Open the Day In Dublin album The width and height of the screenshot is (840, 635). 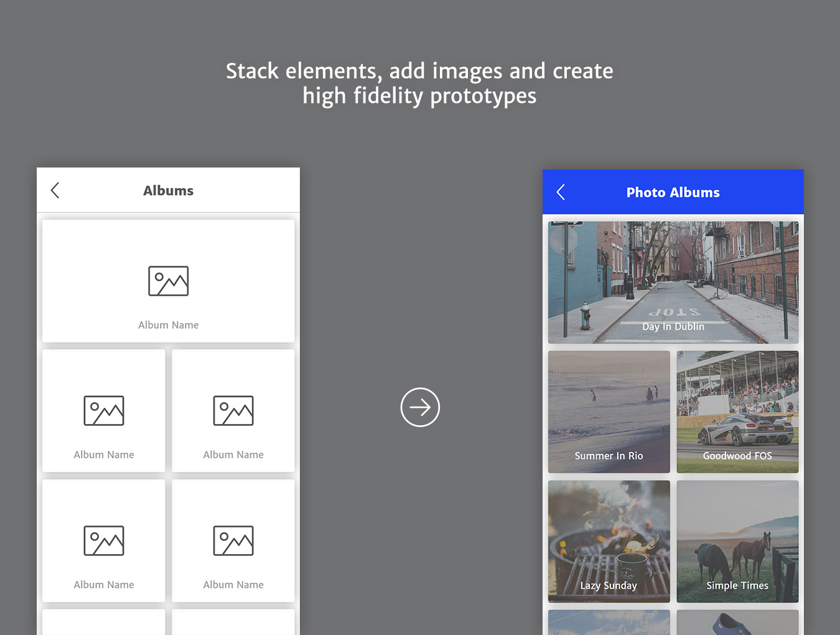673,282
